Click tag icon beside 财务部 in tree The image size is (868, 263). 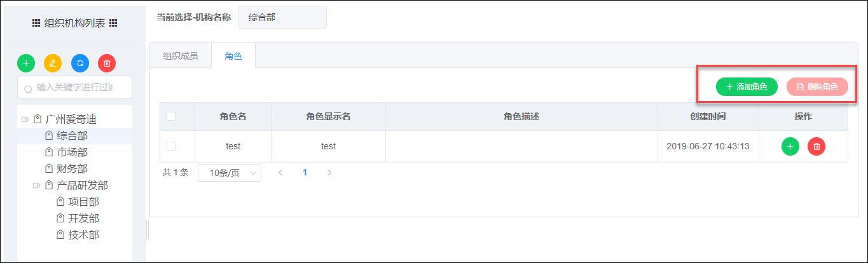click(49, 168)
